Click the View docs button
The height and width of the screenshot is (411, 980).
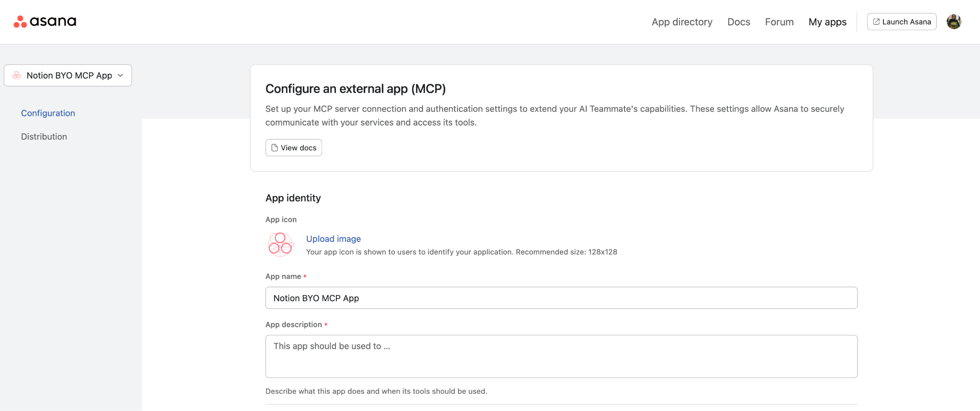click(294, 148)
